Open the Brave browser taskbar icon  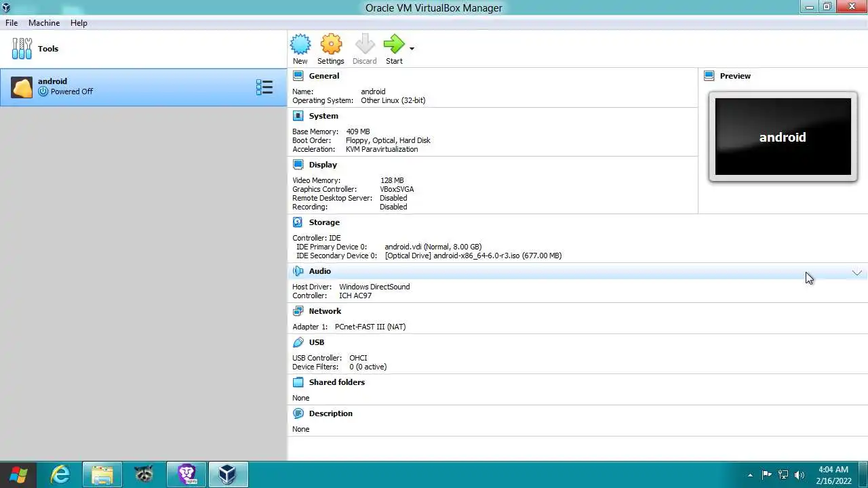coord(186,474)
